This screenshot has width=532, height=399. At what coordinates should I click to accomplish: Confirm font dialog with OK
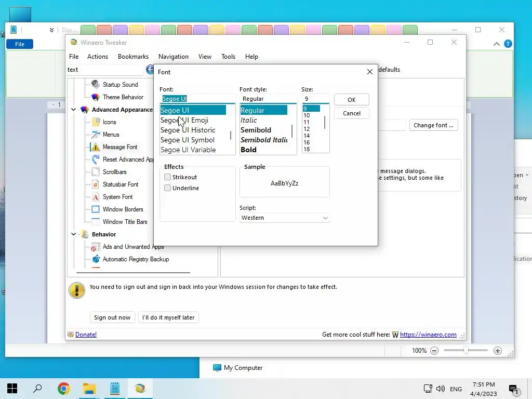point(352,100)
